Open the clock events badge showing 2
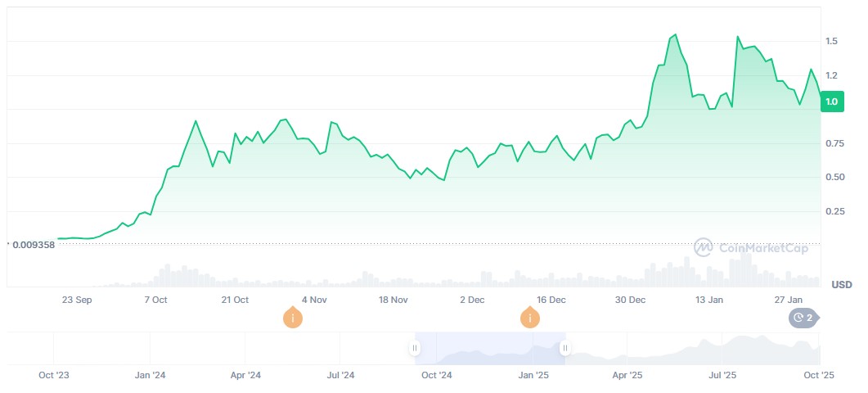 tap(802, 318)
